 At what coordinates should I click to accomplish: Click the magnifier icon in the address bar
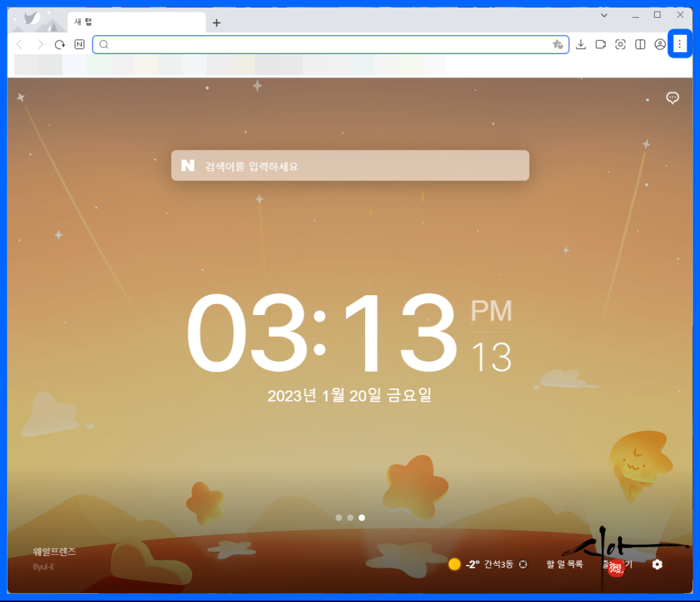point(104,44)
